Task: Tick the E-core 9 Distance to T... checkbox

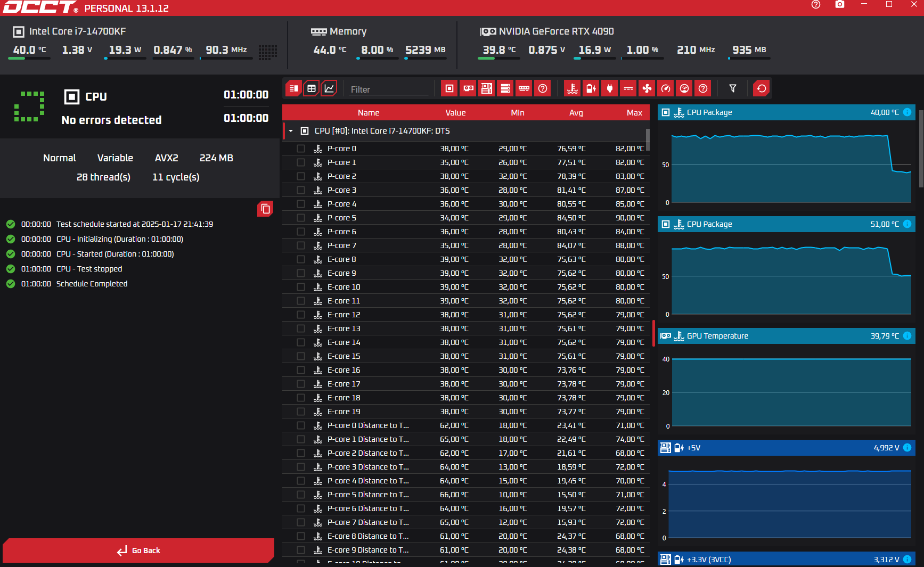Action: [301, 550]
